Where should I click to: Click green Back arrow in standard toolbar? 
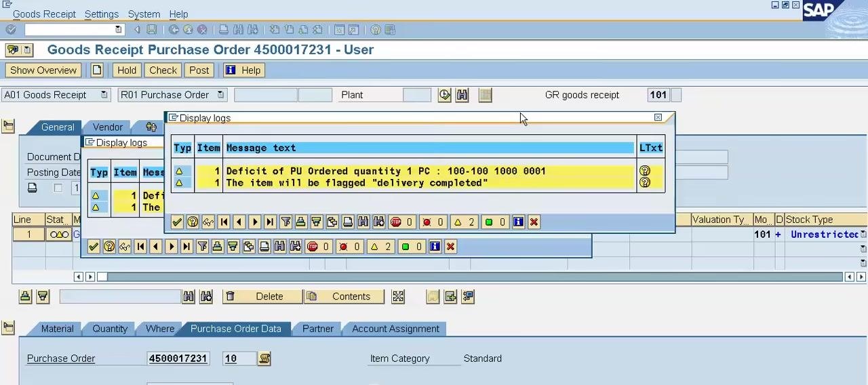coord(174,30)
